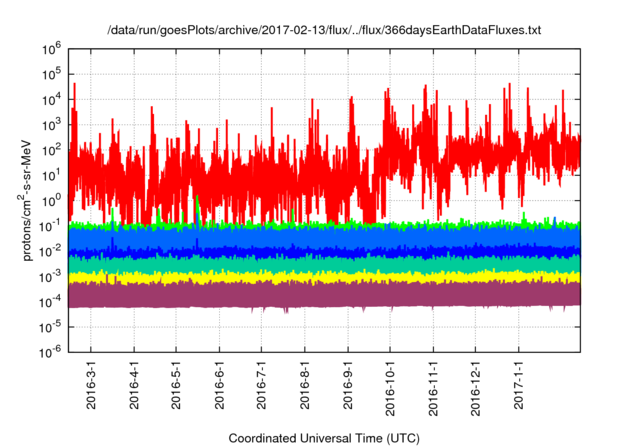This screenshot has width=640, height=448.
Task: Select the 2016-3-1 date tick label
Action: (91, 387)
